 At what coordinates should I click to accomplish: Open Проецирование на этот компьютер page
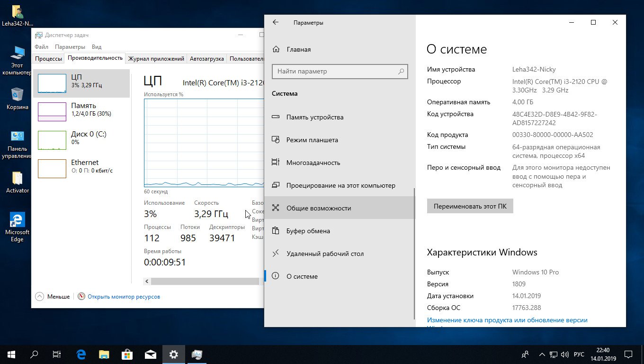coord(339,185)
